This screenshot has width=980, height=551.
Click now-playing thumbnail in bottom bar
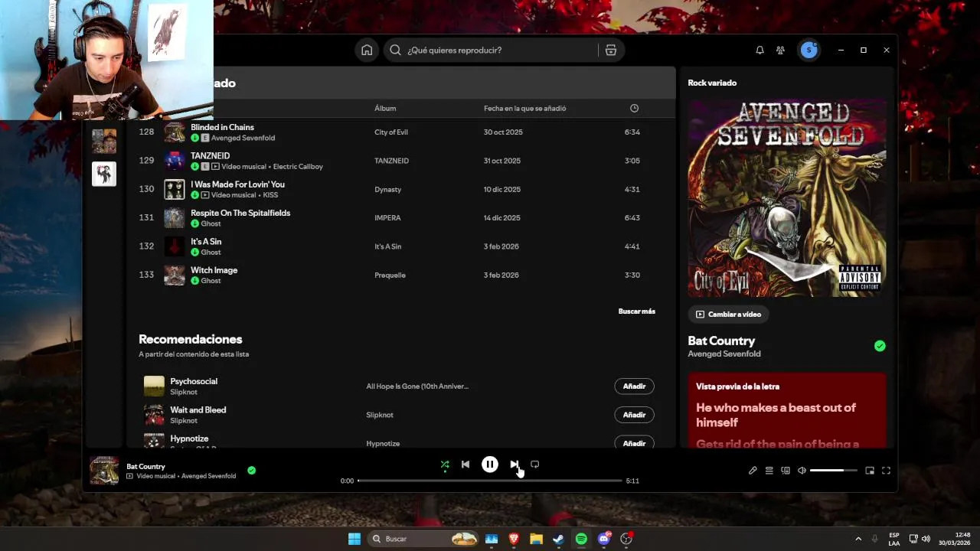104,471
